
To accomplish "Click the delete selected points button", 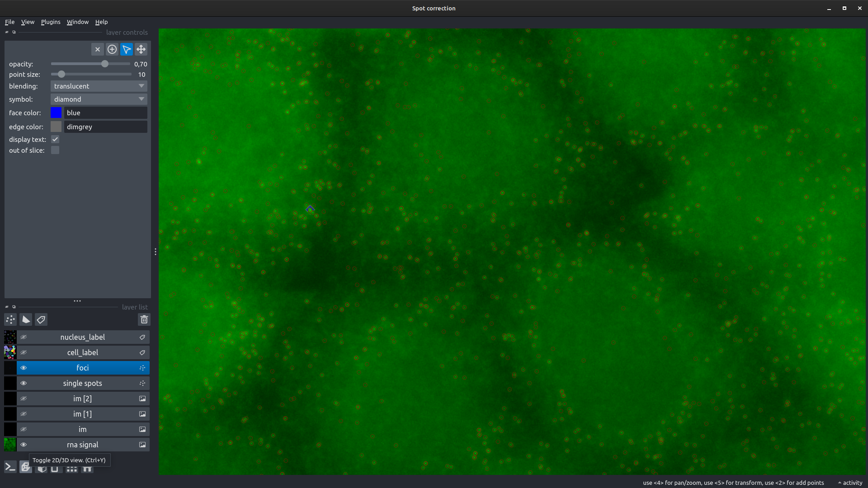I will (98, 49).
